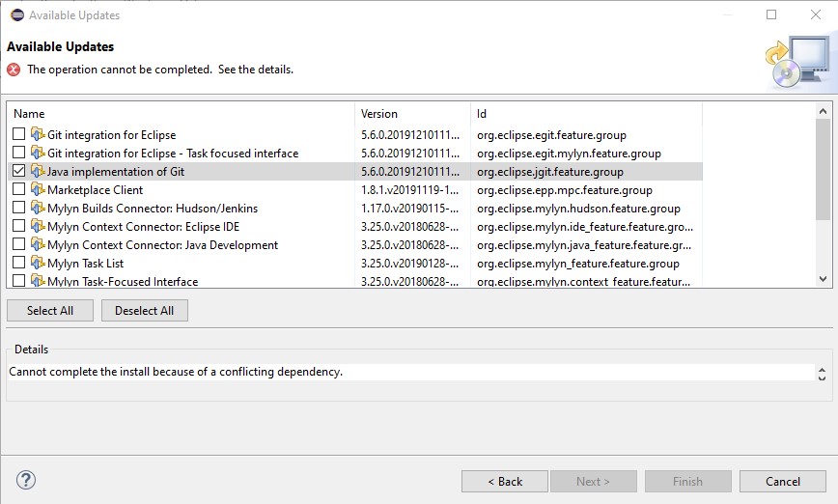Tick the Mylyn Context Connector: Eclipse IDE checkbox
Image resolution: width=838 pixels, height=504 pixels.
click(18, 226)
